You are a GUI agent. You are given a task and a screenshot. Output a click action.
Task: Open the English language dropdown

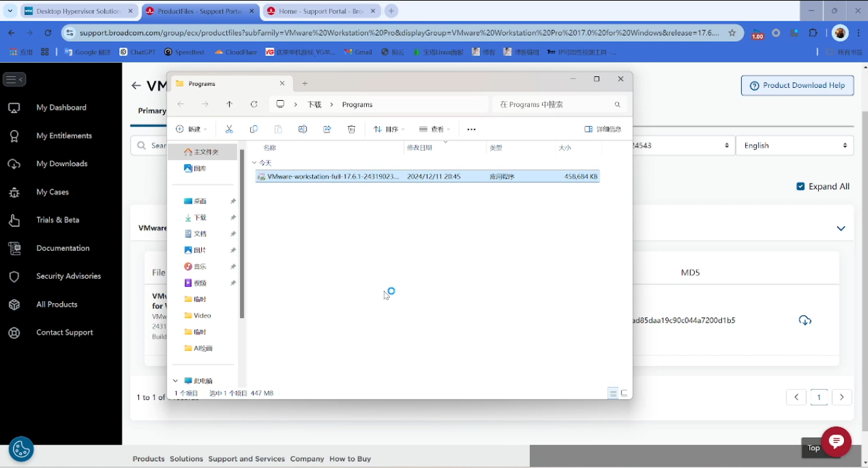coord(795,145)
